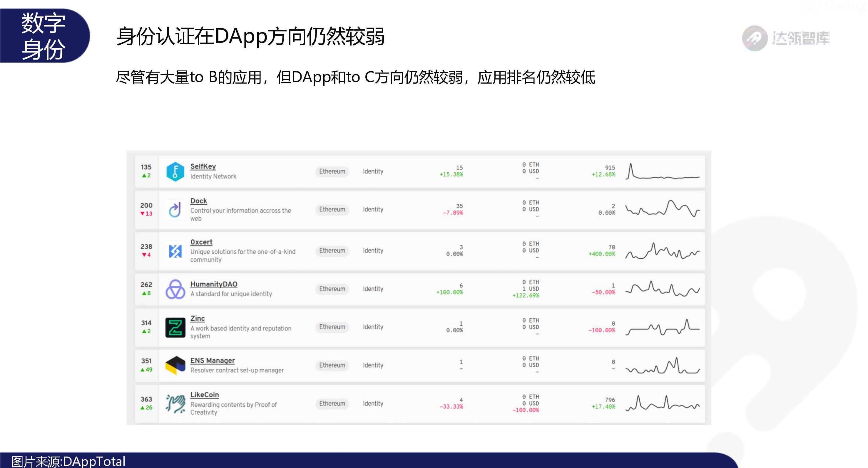The image size is (868, 468).
Task: Open the HumanityDAO link
Action: pyautogui.click(x=214, y=284)
